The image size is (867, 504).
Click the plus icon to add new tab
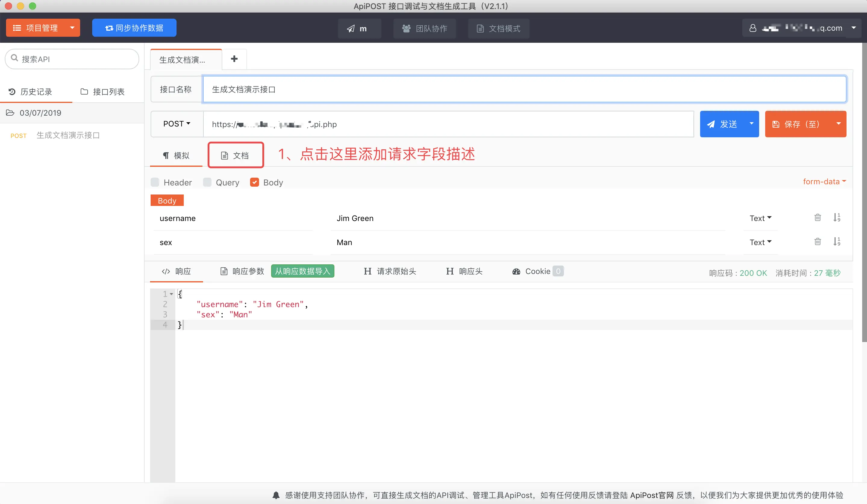click(x=234, y=59)
